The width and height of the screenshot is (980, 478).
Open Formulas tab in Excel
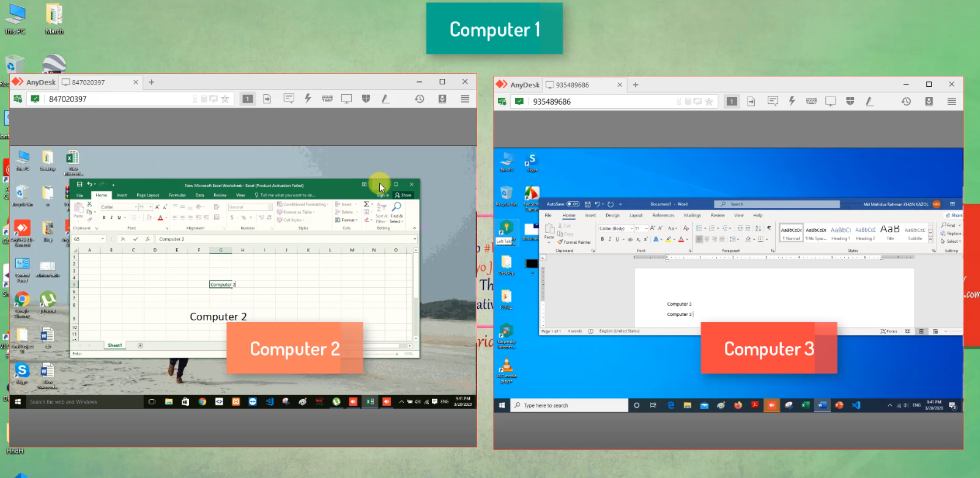(177, 195)
